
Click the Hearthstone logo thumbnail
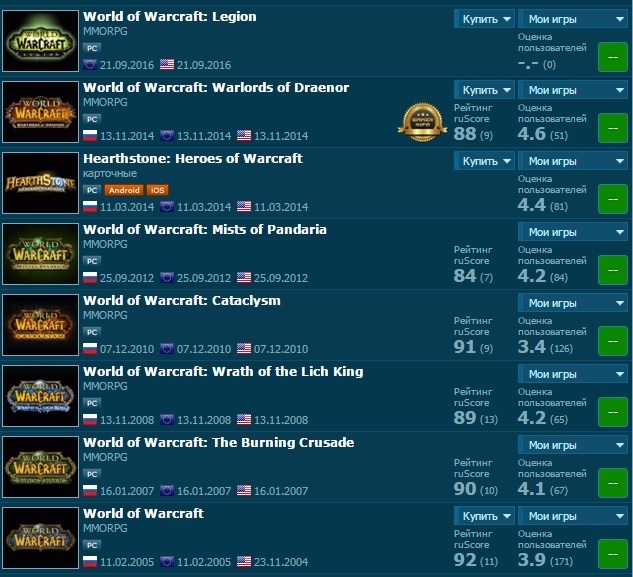tap(40, 183)
